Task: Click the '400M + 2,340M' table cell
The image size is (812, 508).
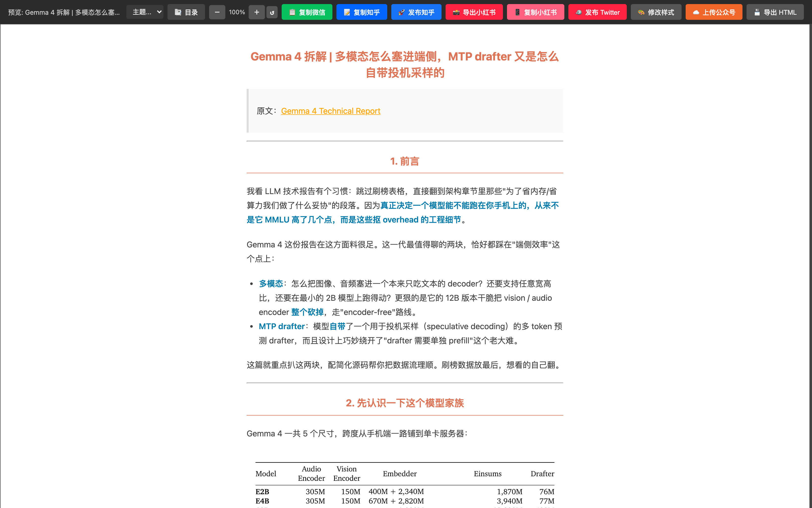Action: tap(396, 491)
